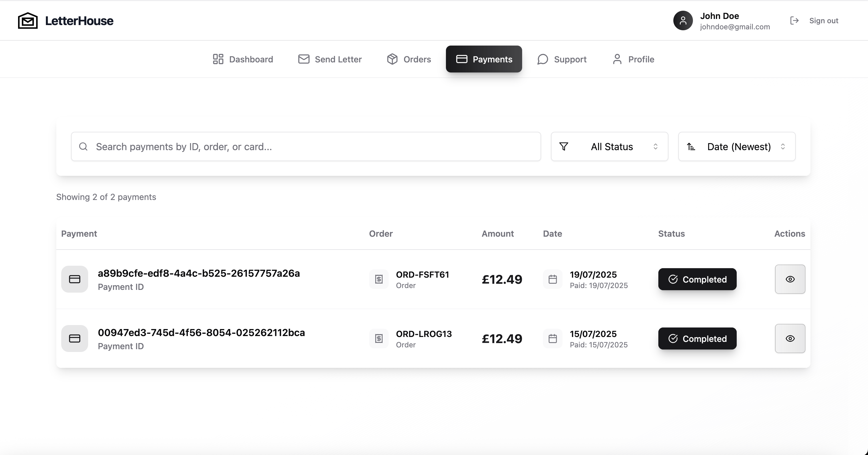Screen dimensions: 868x455
Task: Click the Actions column header
Action: (789, 234)
